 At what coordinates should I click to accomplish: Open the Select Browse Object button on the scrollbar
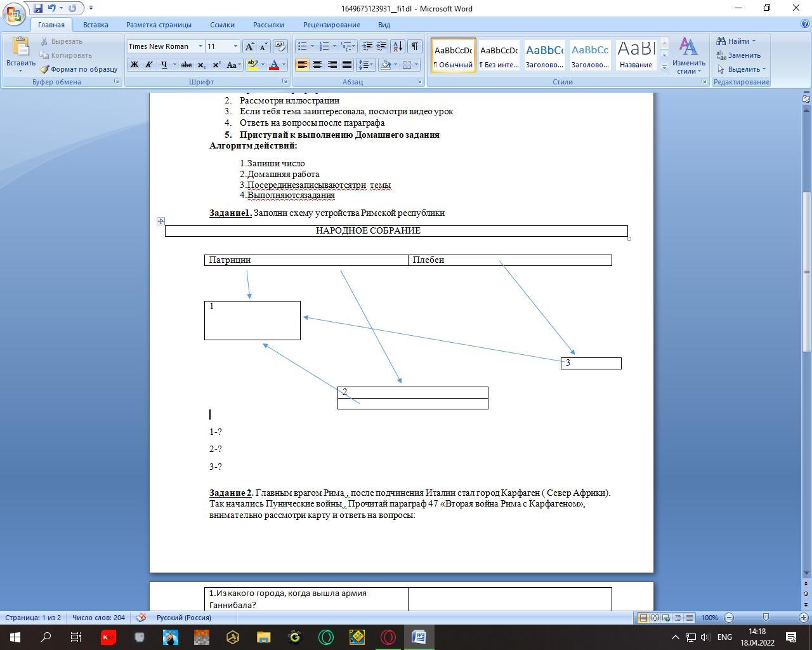[806, 594]
